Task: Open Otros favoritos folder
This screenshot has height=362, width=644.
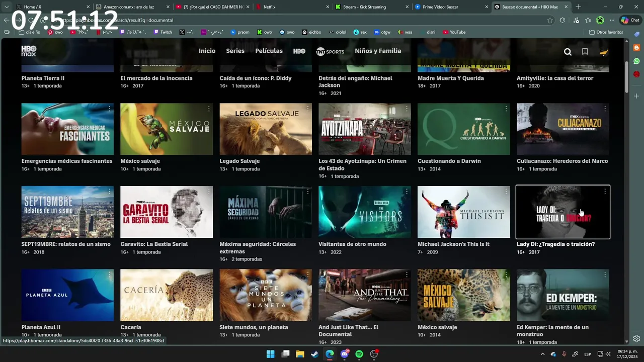Action: point(606,32)
